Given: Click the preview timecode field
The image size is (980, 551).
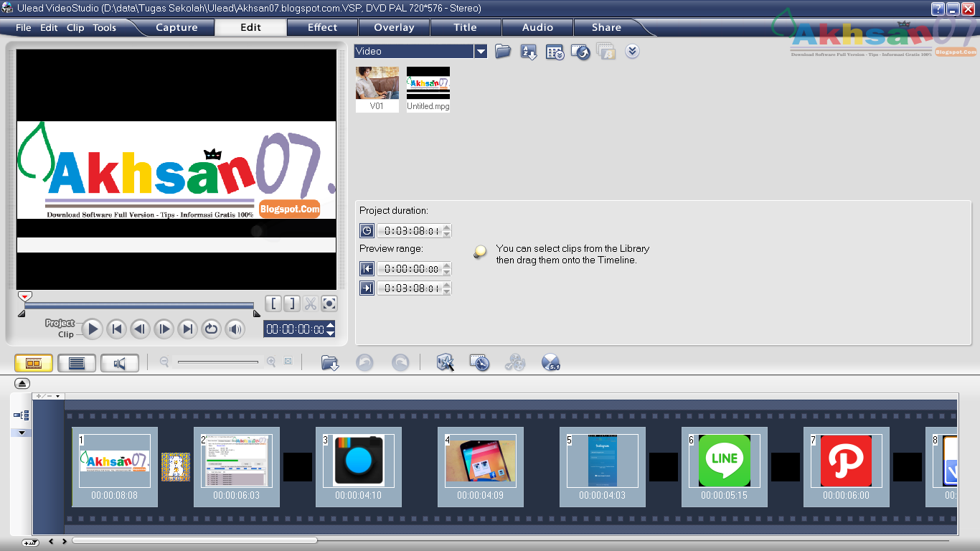Looking at the screenshot, I should click(x=295, y=329).
